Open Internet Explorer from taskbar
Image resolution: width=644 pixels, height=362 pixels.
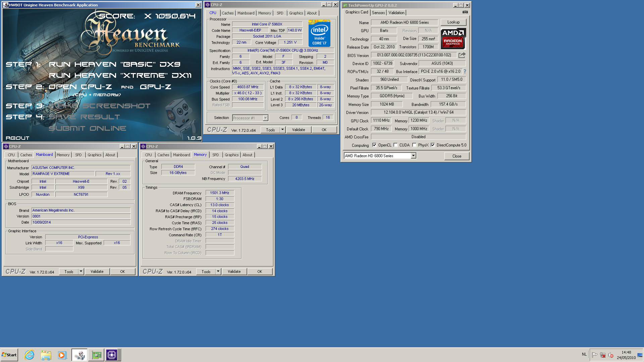tap(30, 355)
